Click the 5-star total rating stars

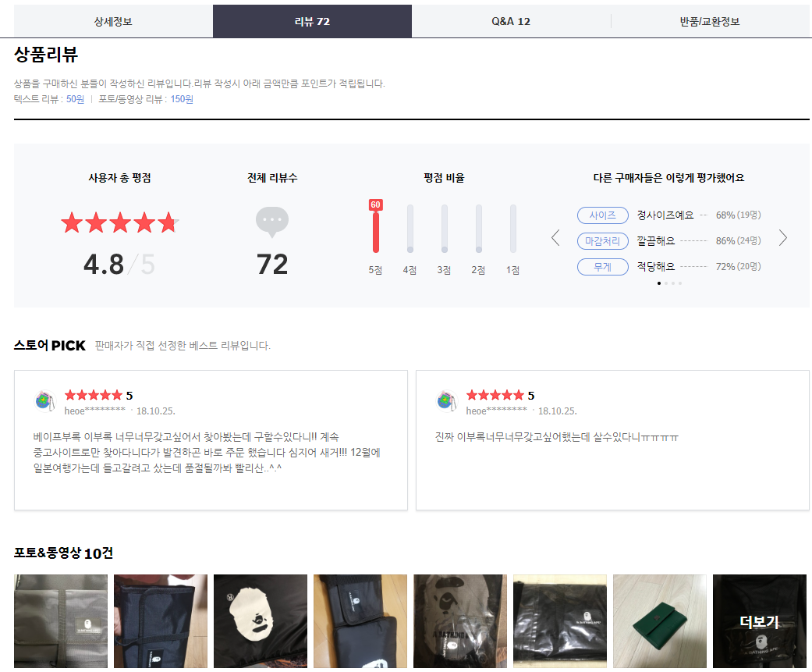[x=119, y=223]
